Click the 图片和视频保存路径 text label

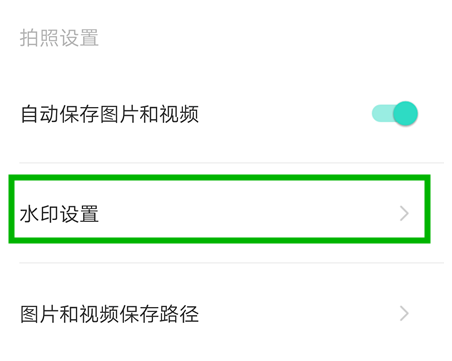click(x=110, y=314)
